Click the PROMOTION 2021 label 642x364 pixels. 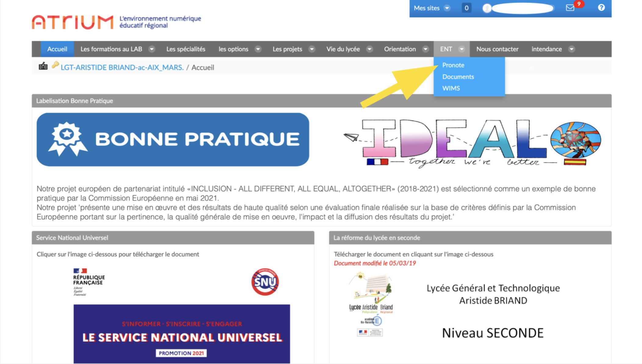coord(181,353)
